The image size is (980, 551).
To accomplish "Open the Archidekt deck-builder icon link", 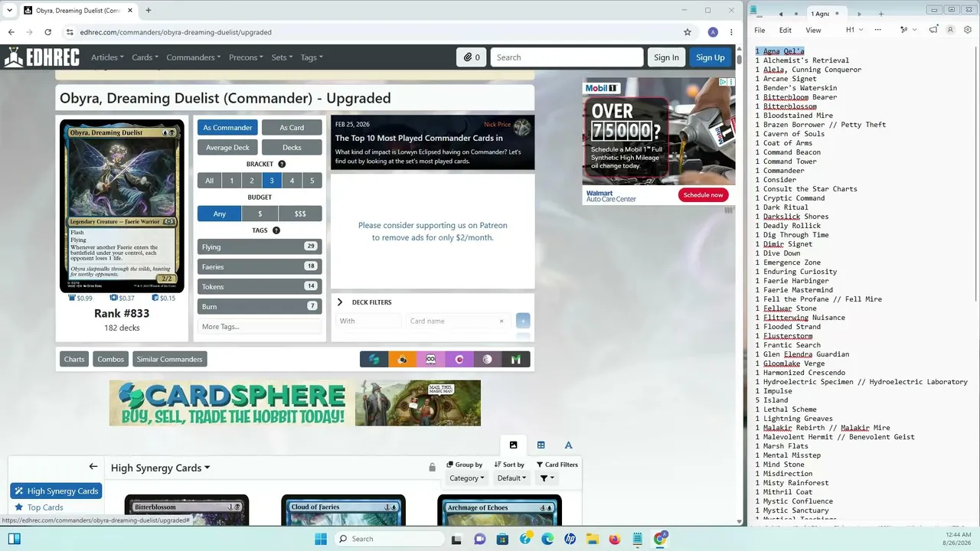I will coord(374,360).
